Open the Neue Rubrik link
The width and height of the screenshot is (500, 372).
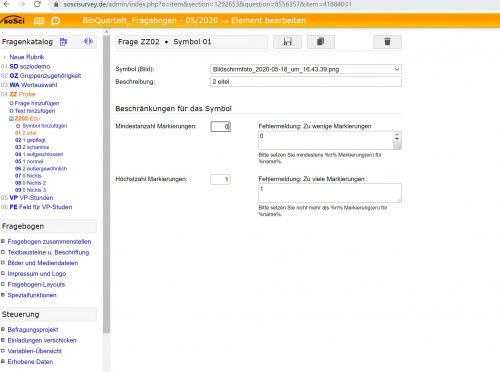(x=27, y=57)
